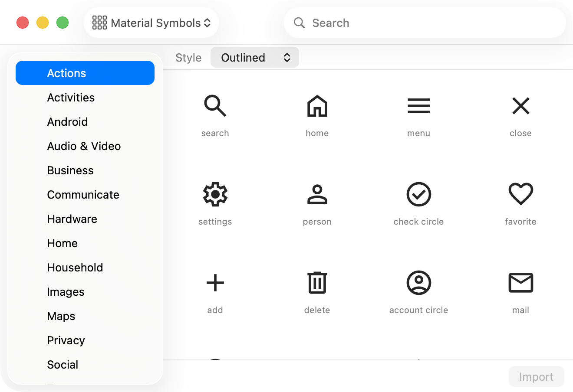Open the Material Symbols library dropdown
The width and height of the screenshot is (573, 392).
click(151, 23)
